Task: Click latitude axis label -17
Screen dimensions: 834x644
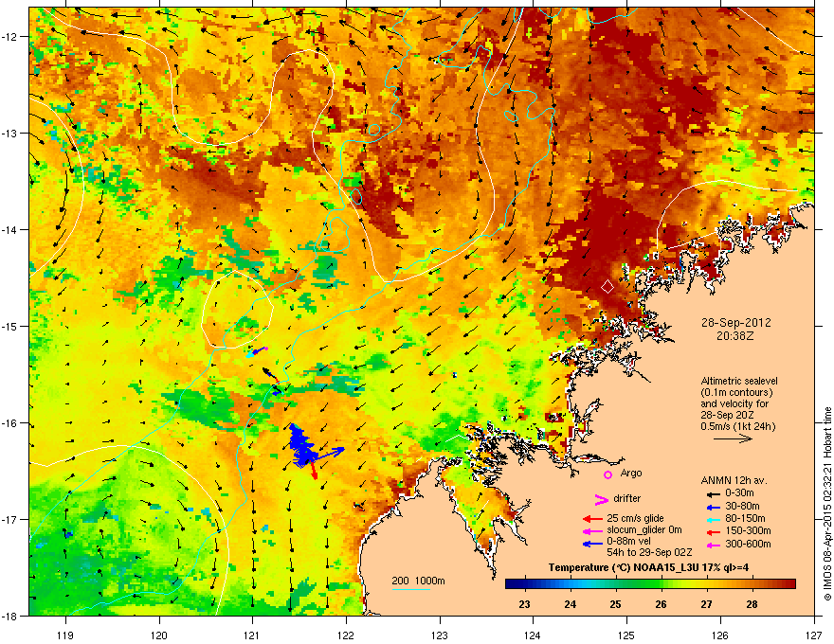Action: (9, 520)
